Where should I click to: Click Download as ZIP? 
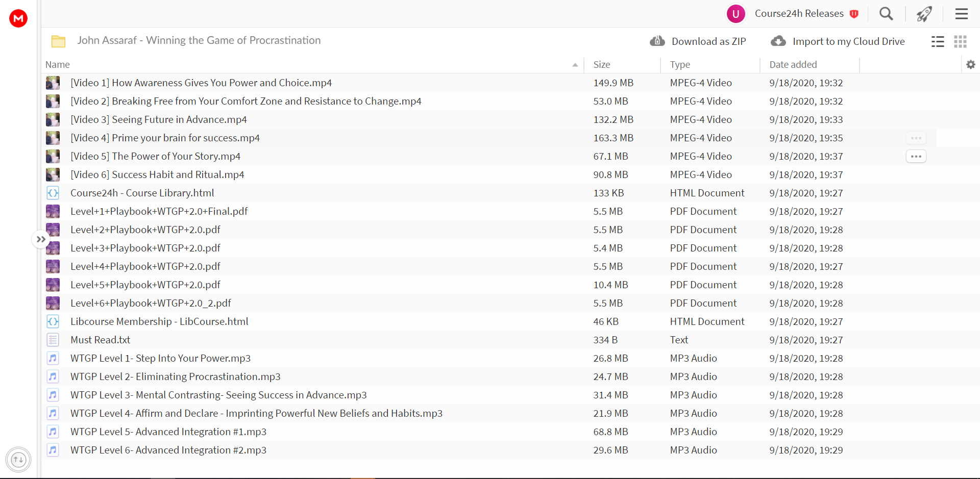(698, 41)
